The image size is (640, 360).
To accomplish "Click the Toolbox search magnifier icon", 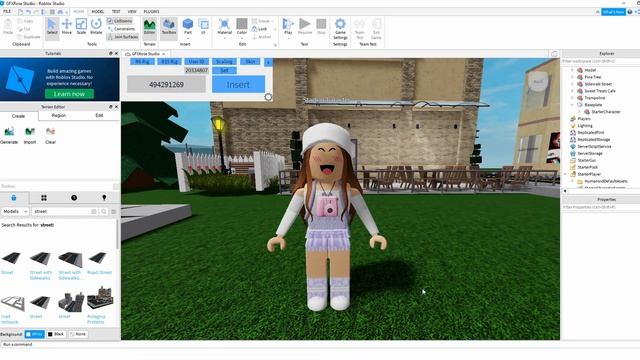I will [x=104, y=211].
